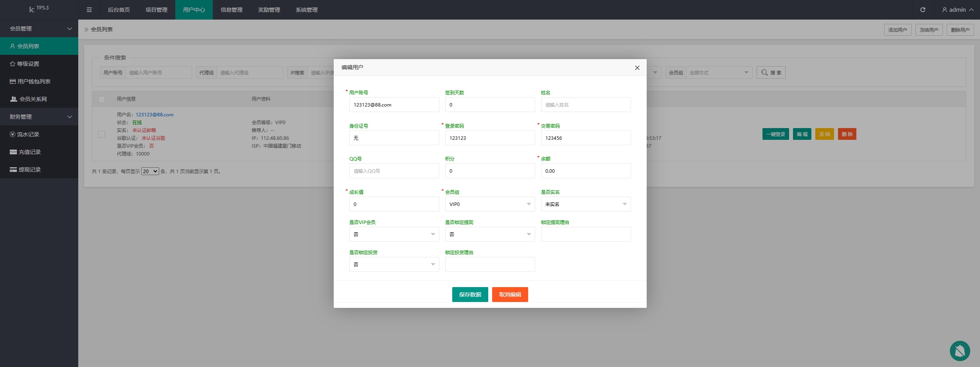Screen dimensions: 980x367
Task: Check the row checkbox for 123123@88.com
Action: pos(102,134)
